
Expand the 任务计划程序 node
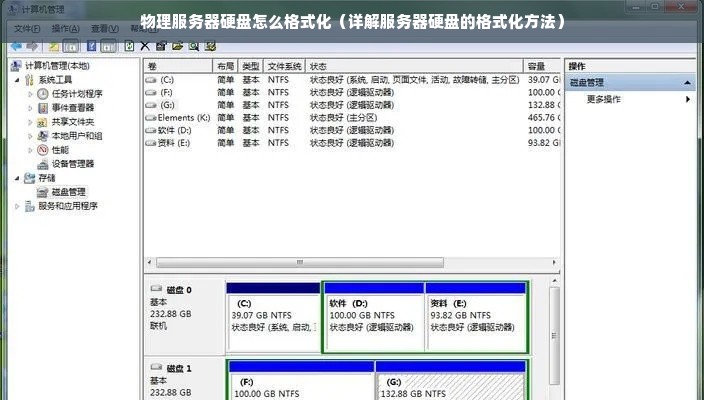coord(30,94)
